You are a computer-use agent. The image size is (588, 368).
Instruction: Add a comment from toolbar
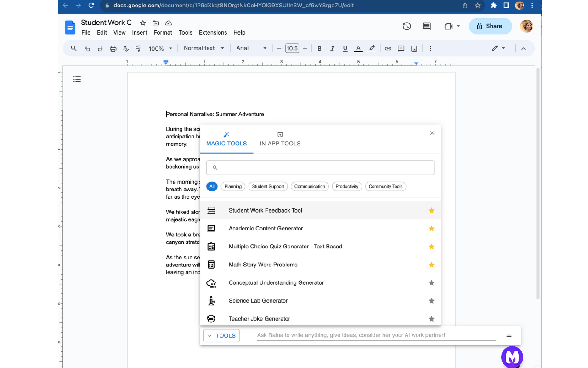(x=401, y=48)
